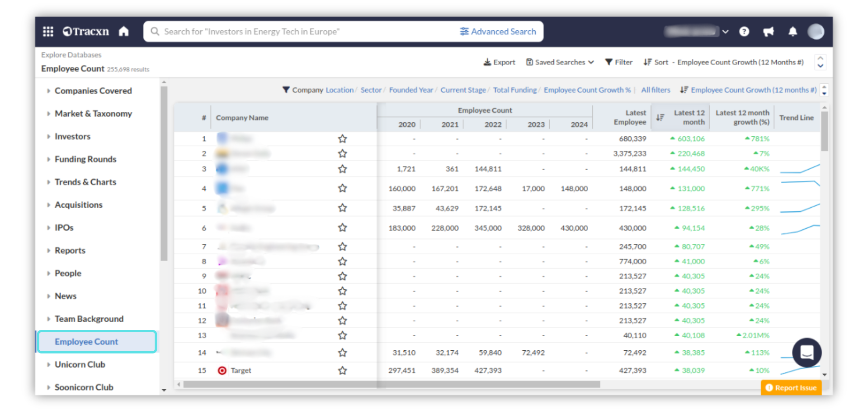The image size is (868, 415).
Task: Go to the Tracxn home icon
Action: 123,31
